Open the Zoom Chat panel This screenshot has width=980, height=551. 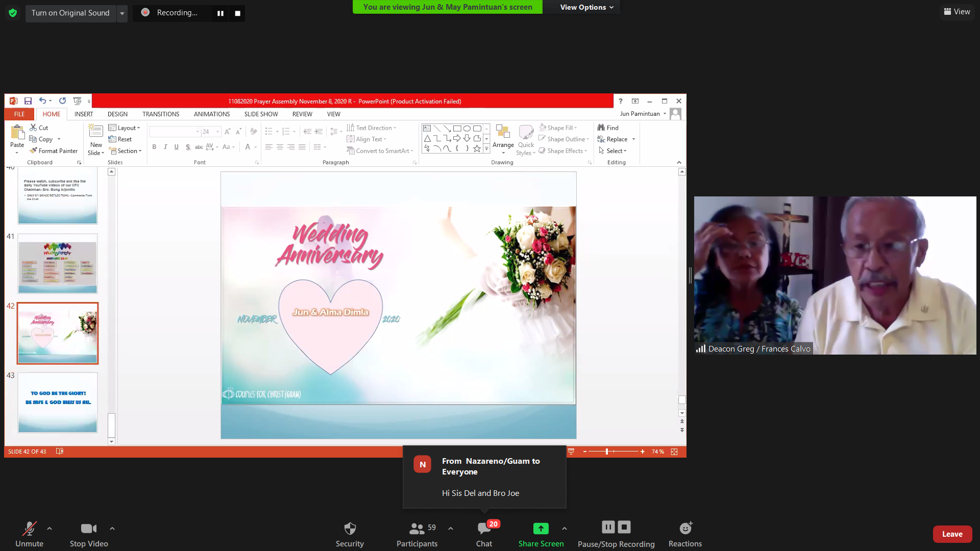[x=484, y=534]
